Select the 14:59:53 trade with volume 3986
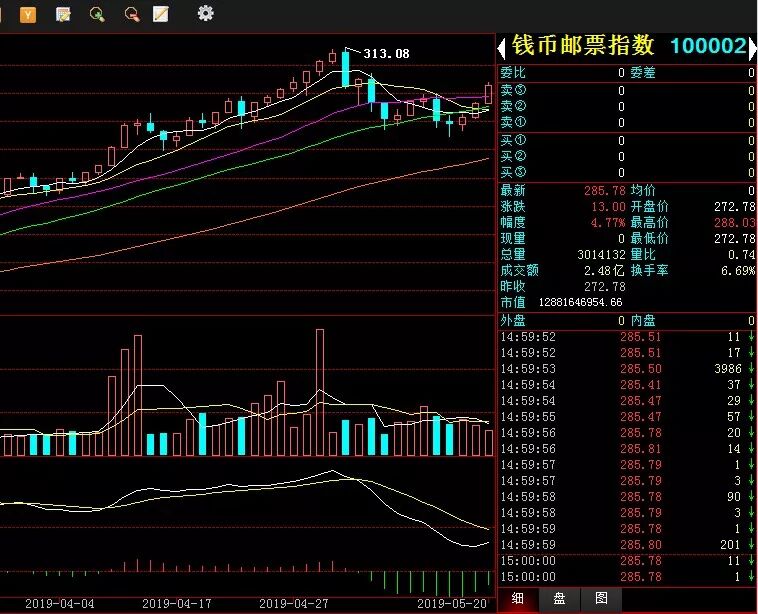The height and width of the screenshot is (614, 758). pos(627,369)
